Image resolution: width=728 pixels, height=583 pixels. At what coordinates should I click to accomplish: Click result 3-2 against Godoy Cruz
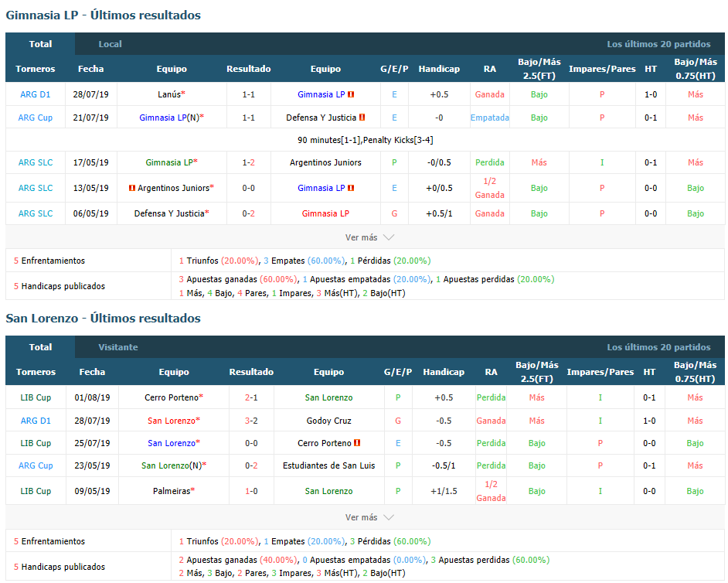point(251,421)
